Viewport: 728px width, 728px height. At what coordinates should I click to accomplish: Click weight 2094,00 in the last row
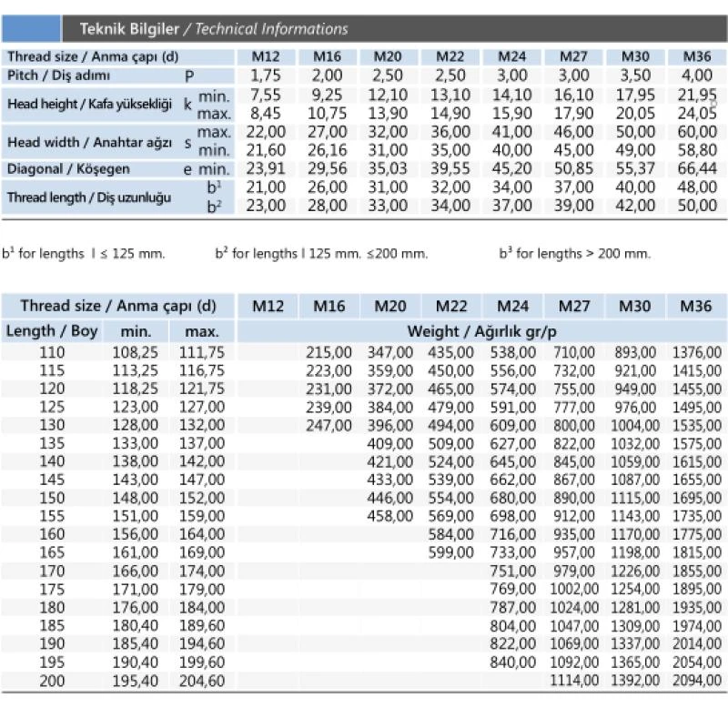pos(697,680)
